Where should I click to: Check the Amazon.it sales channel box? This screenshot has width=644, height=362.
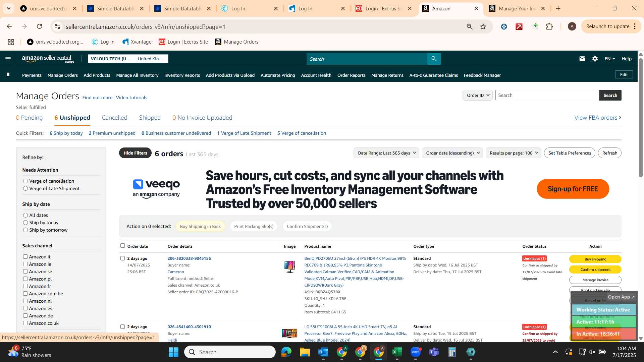25,256
